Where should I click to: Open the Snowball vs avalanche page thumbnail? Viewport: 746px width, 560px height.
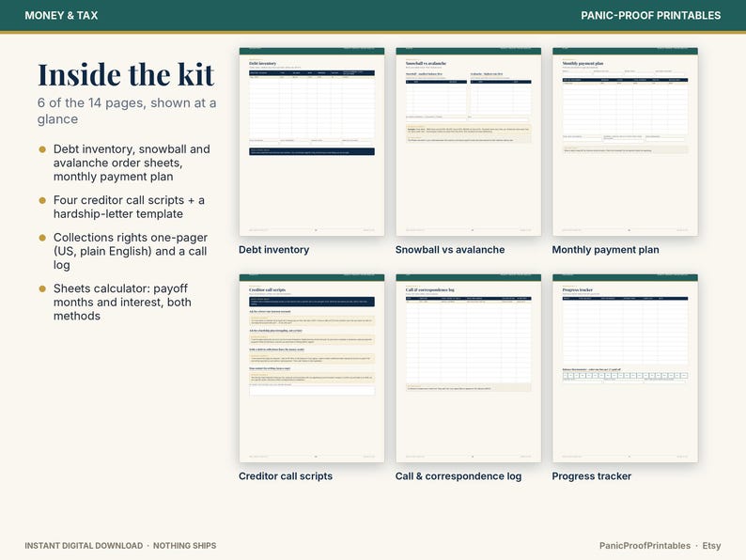pos(468,141)
